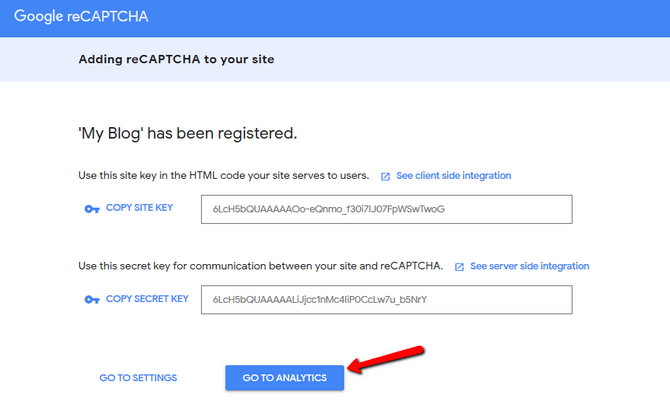
Task: Click the key icon beside Copy Site Key
Action: (x=92, y=209)
